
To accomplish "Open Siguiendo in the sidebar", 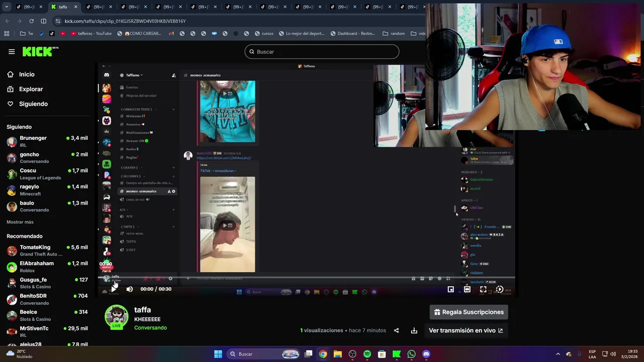I will (33, 104).
